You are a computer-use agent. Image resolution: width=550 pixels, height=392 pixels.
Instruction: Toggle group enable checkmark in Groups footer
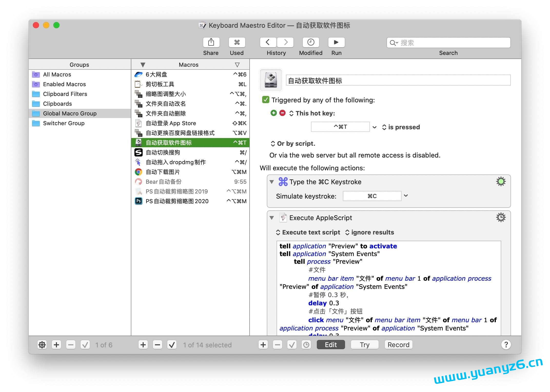point(85,345)
